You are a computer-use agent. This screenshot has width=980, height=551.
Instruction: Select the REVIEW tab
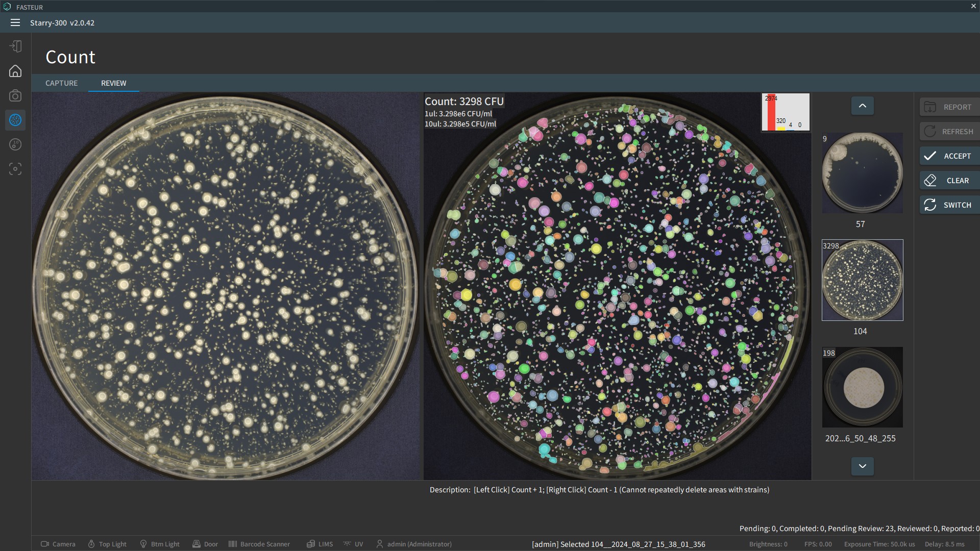pos(113,83)
